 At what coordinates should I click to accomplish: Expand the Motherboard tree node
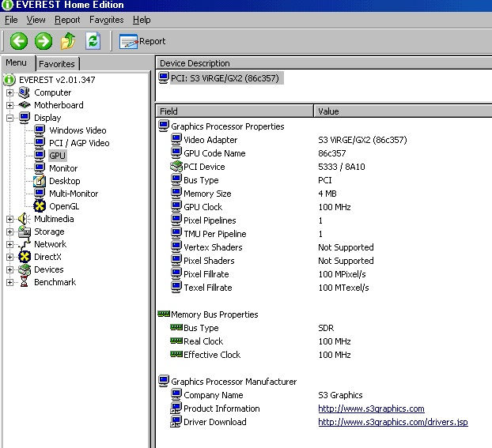click(x=9, y=105)
